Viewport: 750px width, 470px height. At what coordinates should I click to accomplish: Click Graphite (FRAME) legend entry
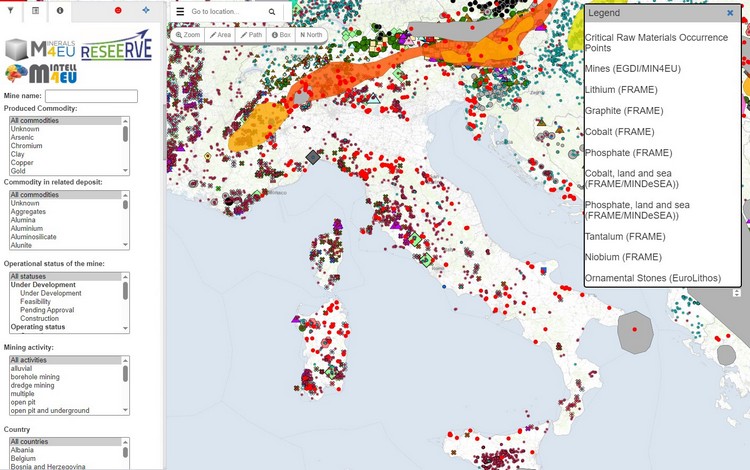[x=624, y=111]
